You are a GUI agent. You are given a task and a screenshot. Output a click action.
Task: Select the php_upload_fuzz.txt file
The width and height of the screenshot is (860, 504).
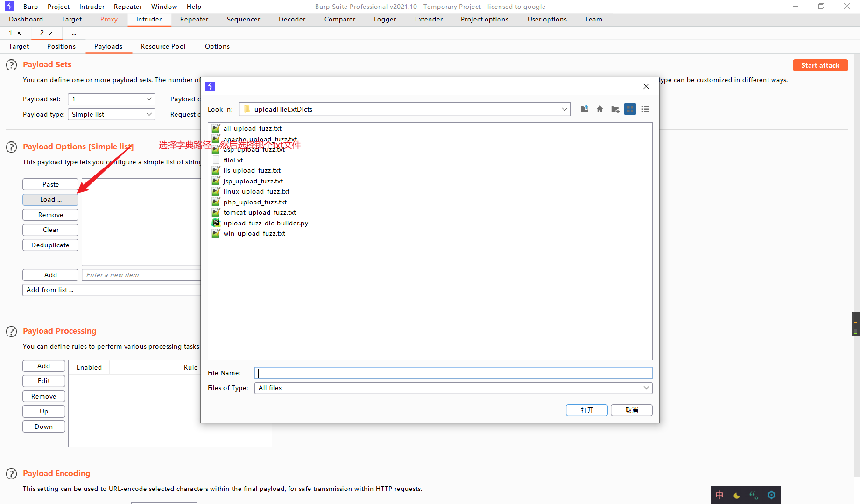tap(255, 202)
